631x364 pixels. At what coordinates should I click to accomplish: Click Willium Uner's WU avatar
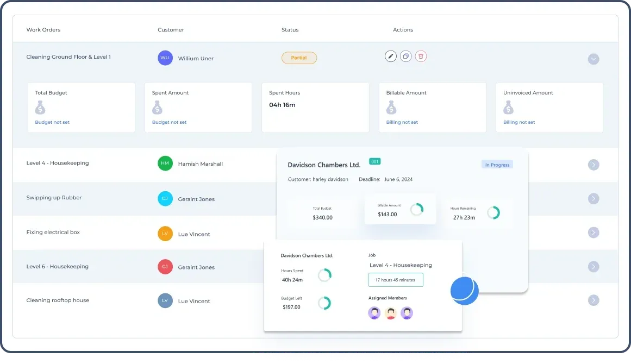click(x=165, y=58)
